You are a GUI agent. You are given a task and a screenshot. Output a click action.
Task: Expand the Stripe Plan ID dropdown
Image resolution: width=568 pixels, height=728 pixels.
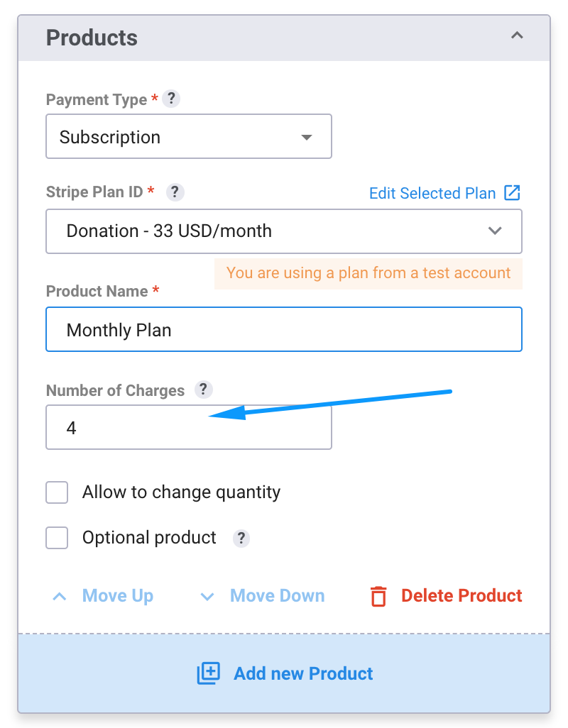click(x=284, y=231)
